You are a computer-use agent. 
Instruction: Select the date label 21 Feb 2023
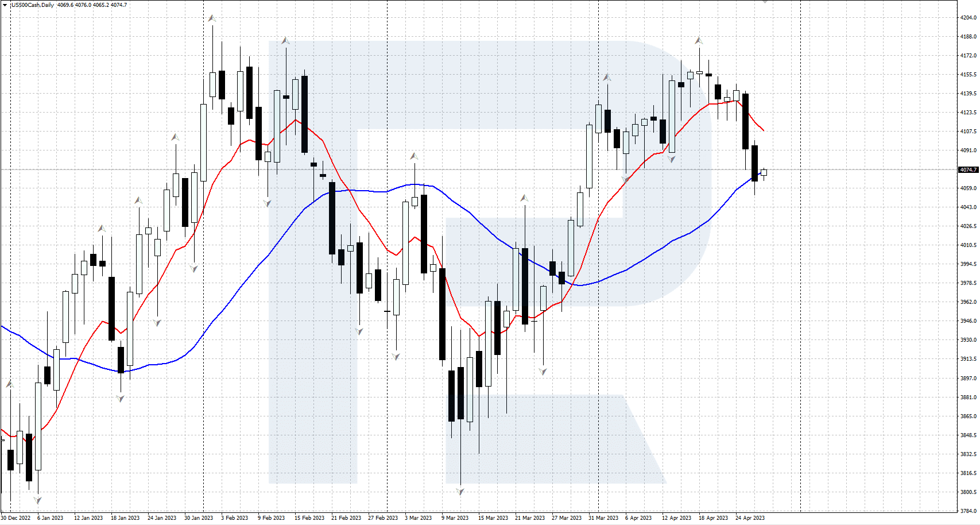click(x=346, y=518)
